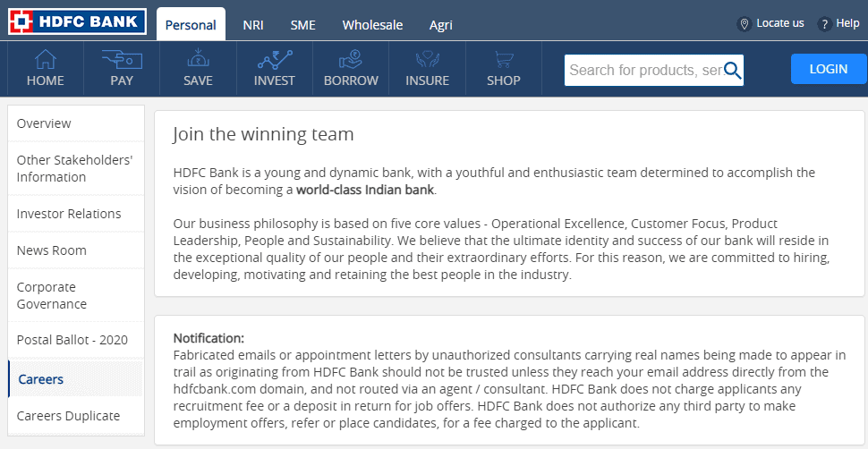This screenshot has width=868, height=449.
Task: Open the Help link
Action: click(x=847, y=23)
